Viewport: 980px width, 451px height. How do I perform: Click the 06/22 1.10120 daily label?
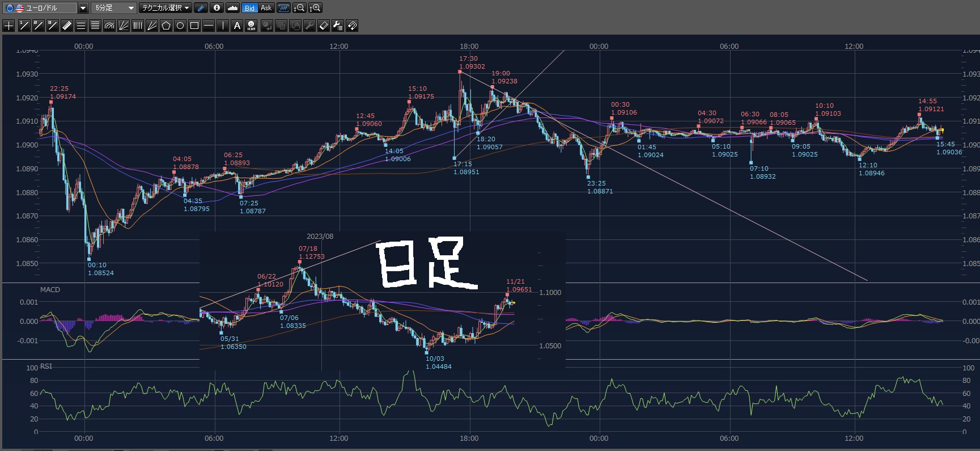click(270, 280)
